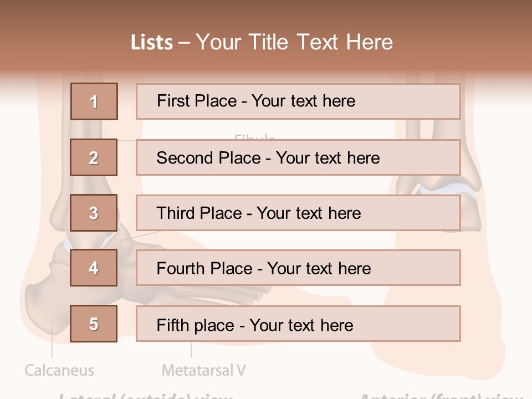Screen dimensions: 532x399
Task: Select the number 4 square
Action: [94, 268]
